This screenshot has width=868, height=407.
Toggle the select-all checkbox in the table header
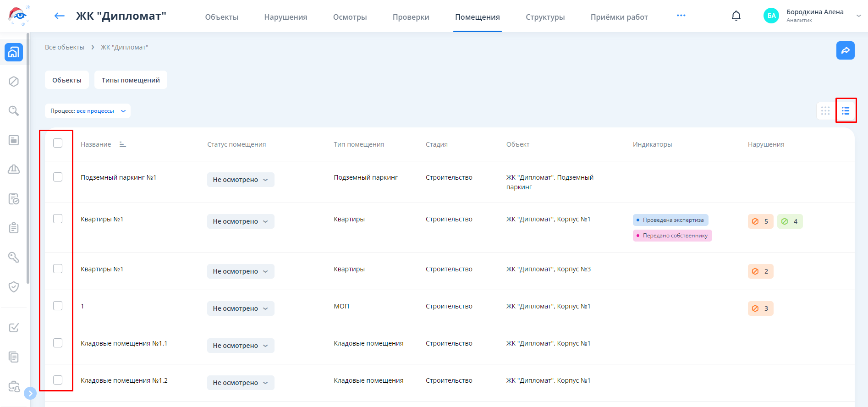[x=58, y=143]
